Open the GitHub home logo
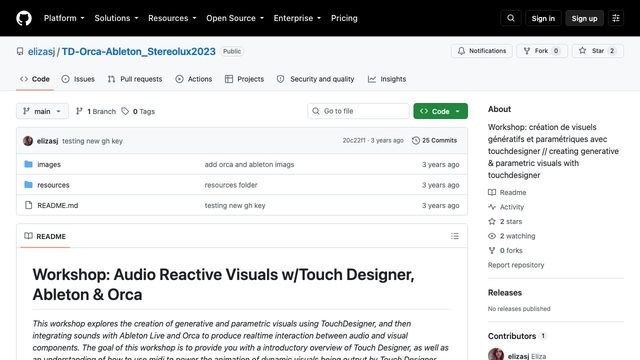This screenshot has width=640, height=360. 24,18
